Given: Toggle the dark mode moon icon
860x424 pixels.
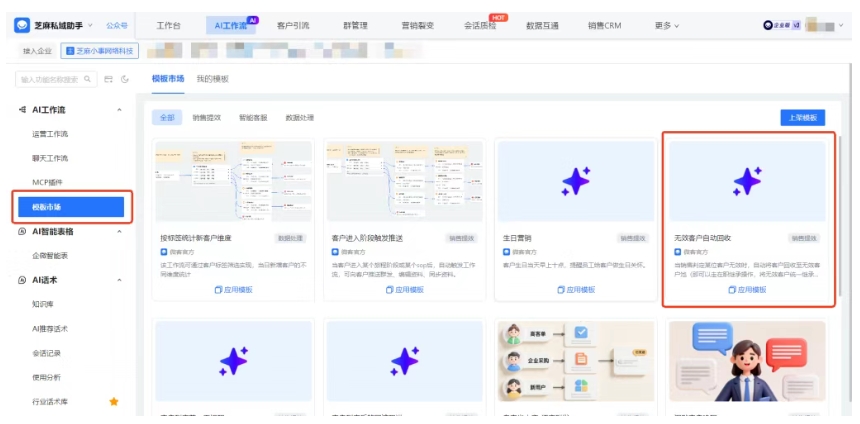Looking at the screenshot, I should pos(125,79).
